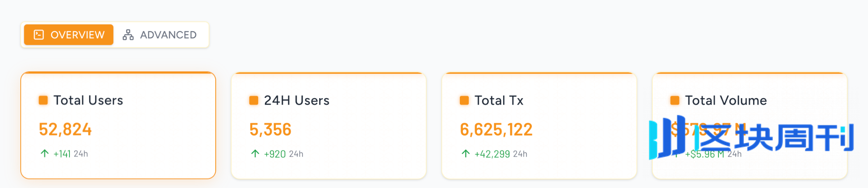Click the green up arrow under 52,824
The image size is (868, 188).
pyautogui.click(x=45, y=153)
